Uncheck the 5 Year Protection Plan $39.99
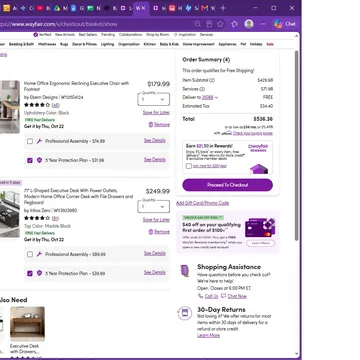The image size is (360, 360). [30, 273]
